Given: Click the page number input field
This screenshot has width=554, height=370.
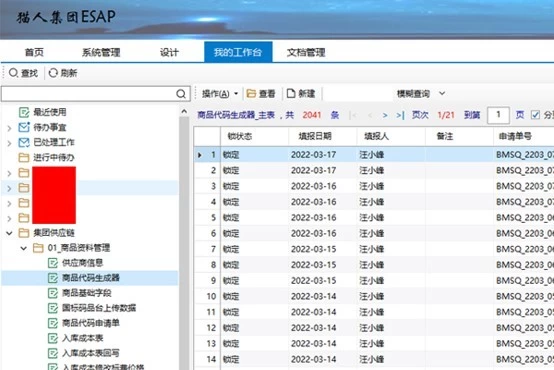Looking at the screenshot, I should click(498, 115).
